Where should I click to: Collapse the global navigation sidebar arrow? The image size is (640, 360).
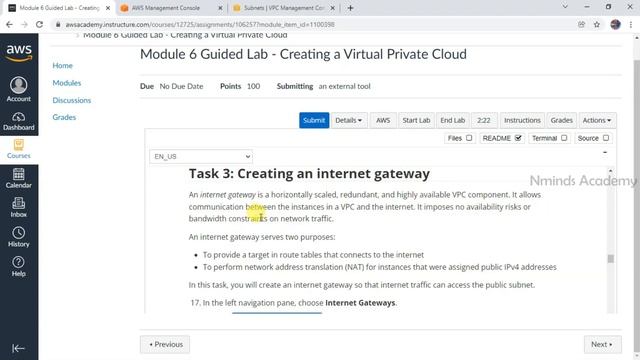click(18, 348)
